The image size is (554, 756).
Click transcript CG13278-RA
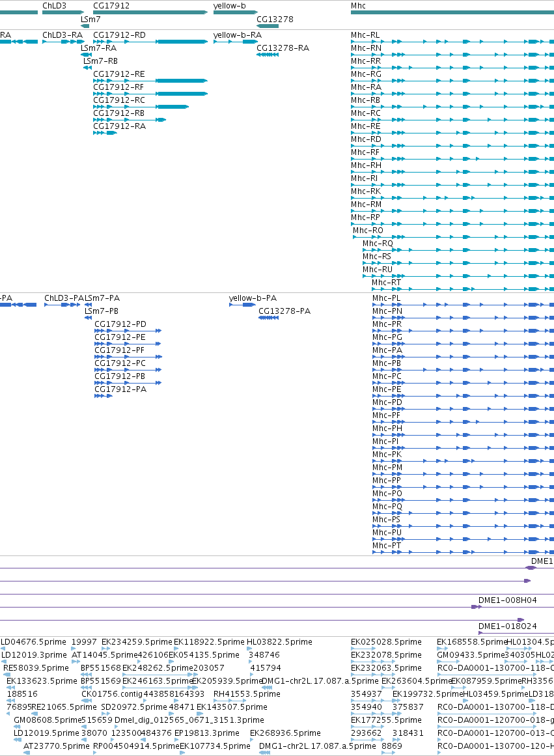(283, 48)
